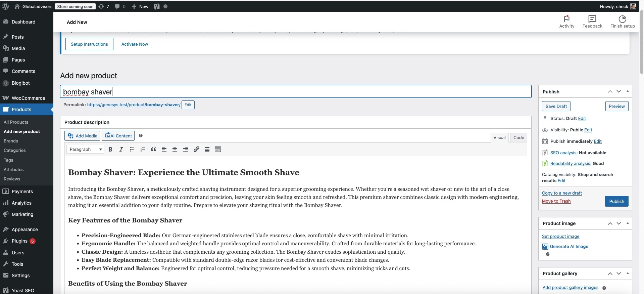
Task: Focus the product name input field
Action: pos(296,92)
